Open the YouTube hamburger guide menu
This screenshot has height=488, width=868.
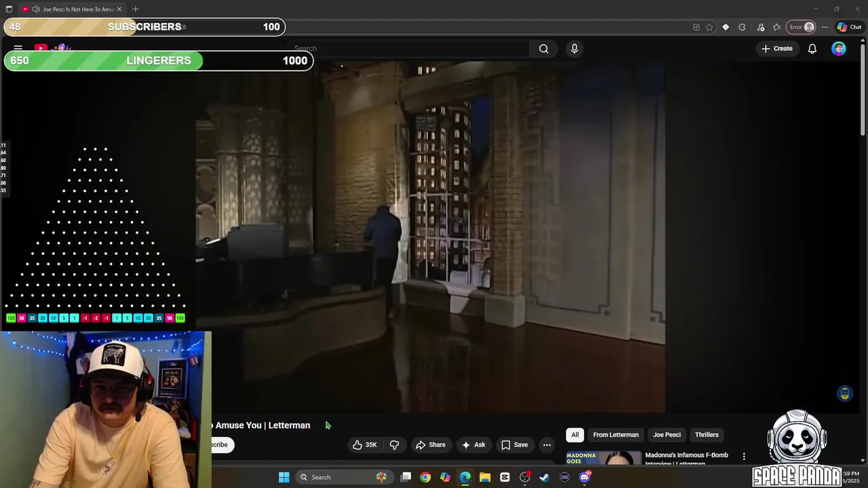tap(18, 48)
